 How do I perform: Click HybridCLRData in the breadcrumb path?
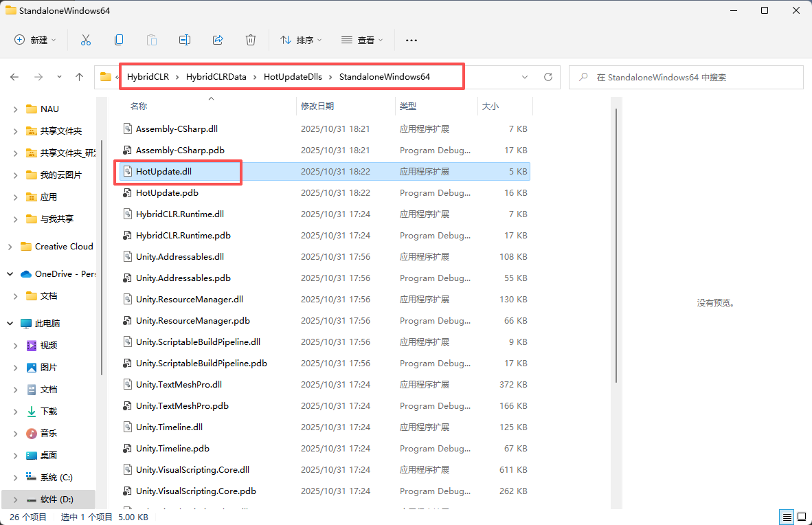(216, 77)
